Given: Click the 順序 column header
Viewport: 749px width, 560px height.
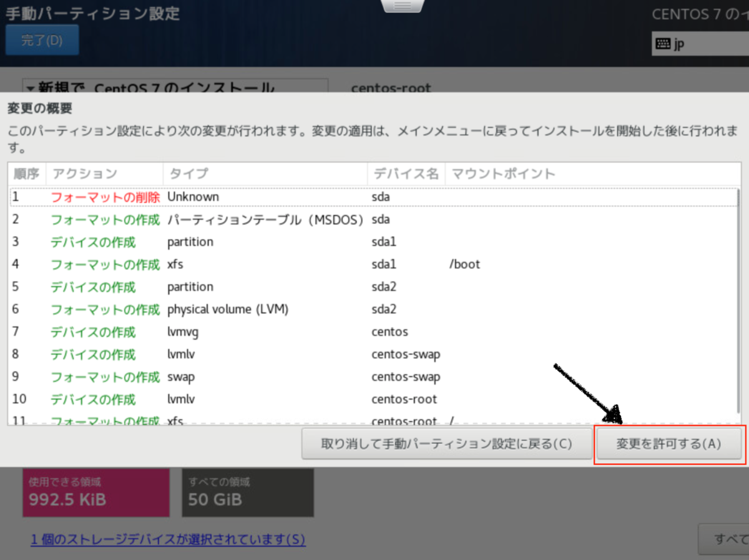Looking at the screenshot, I should [27, 173].
